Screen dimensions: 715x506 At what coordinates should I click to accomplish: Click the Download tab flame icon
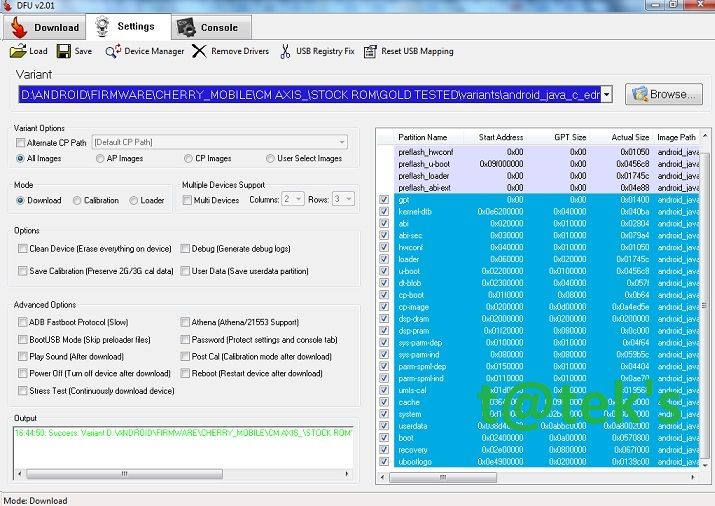18,27
